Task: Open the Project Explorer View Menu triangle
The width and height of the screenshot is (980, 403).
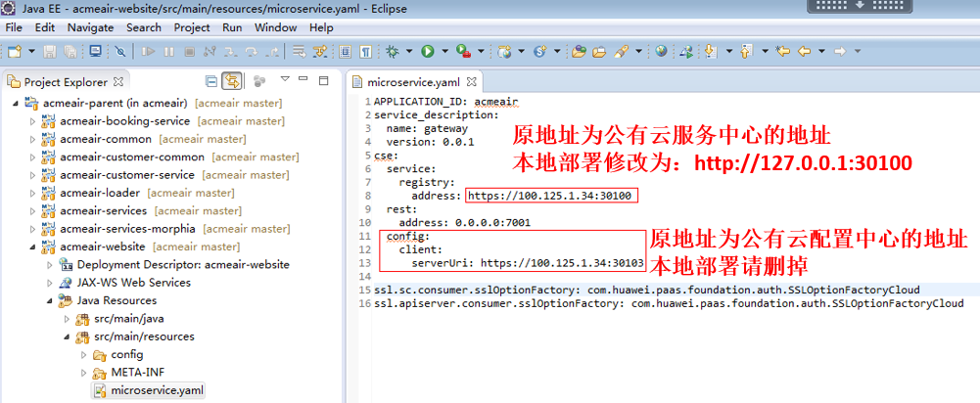Action: (285, 80)
